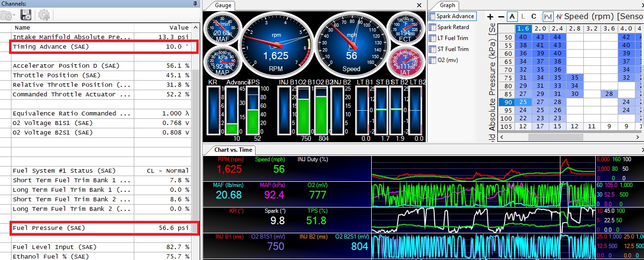Click the add channel gear icon
Image resolution: width=644 pixels, height=260 pixels.
point(44,15)
